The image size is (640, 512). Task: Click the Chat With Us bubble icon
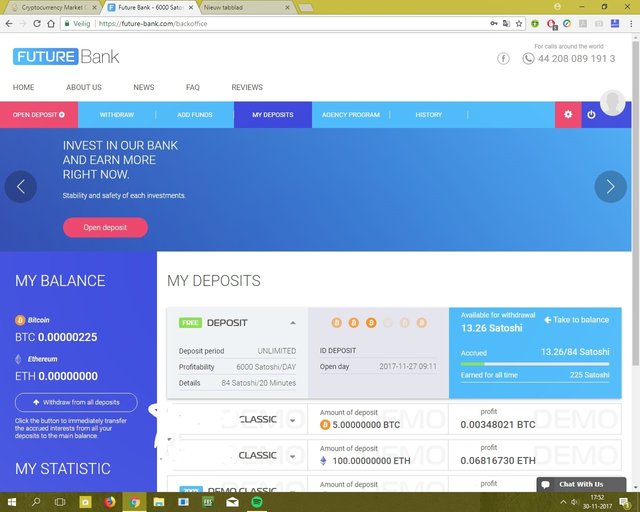(545, 485)
